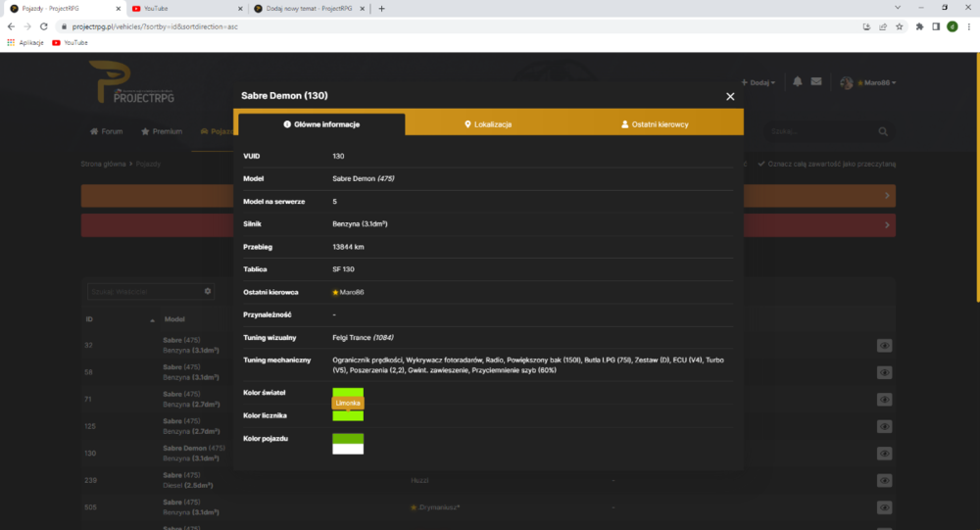Image resolution: width=980 pixels, height=530 pixels.
Task: Click the share page icon
Action: coord(883,26)
